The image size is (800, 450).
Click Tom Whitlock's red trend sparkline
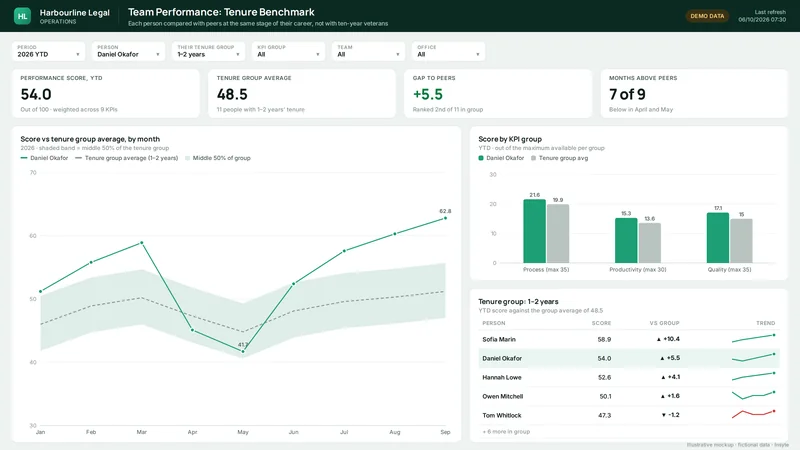click(x=754, y=414)
